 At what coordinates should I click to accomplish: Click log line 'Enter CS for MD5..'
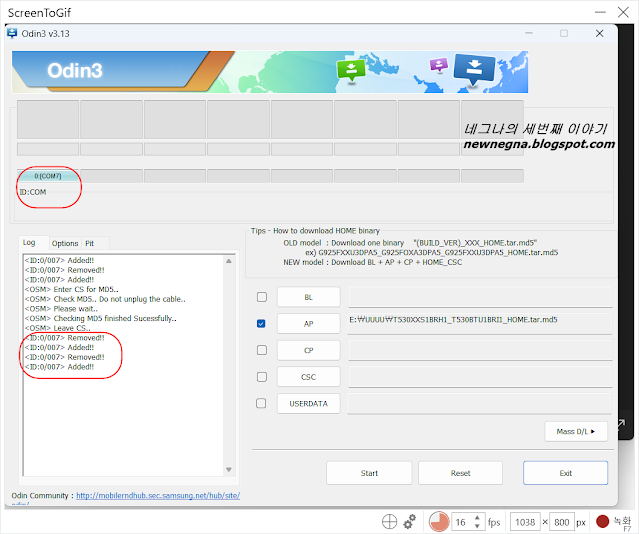[x=72, y=289]
